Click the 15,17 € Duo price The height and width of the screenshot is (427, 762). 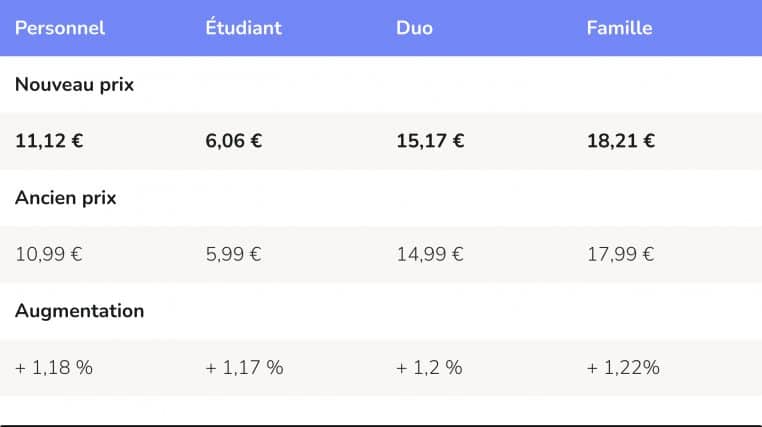(x=430, y=141)
